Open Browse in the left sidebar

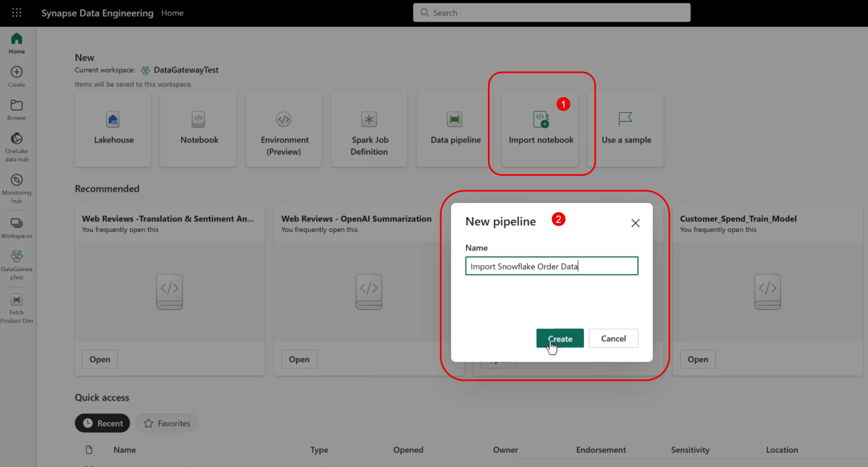point(16,110)
